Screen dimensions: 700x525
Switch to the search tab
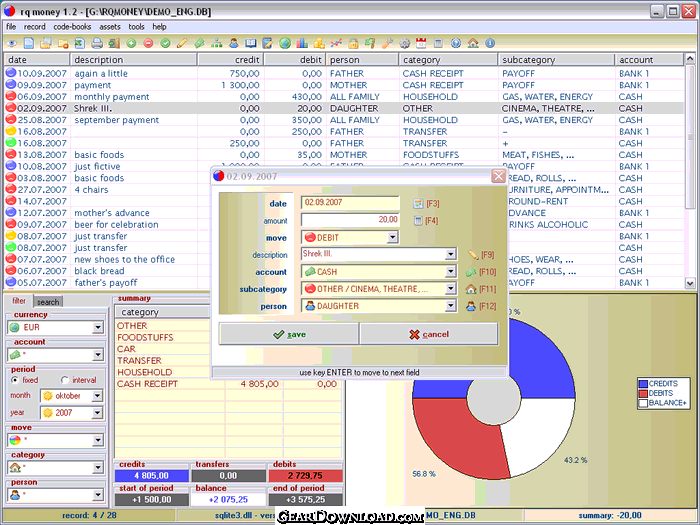point(48,302)
